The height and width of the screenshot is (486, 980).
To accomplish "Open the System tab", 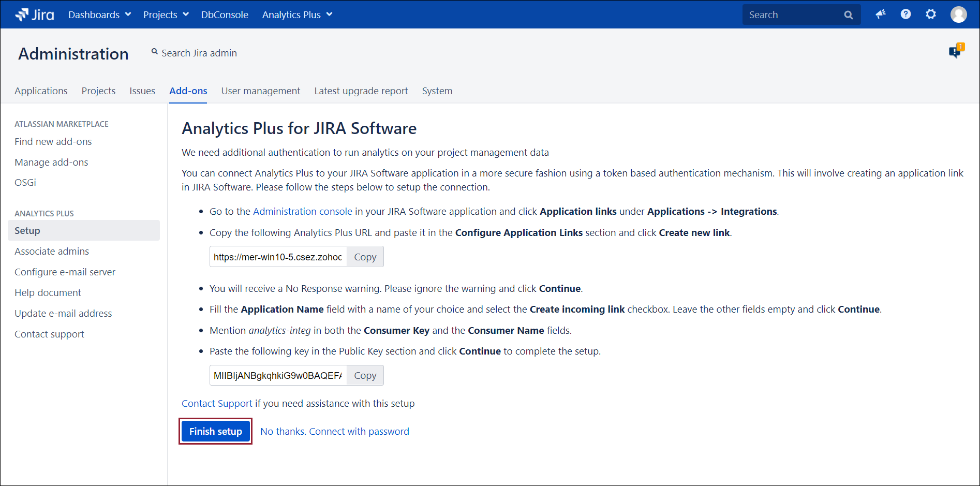I will point(437,91).
